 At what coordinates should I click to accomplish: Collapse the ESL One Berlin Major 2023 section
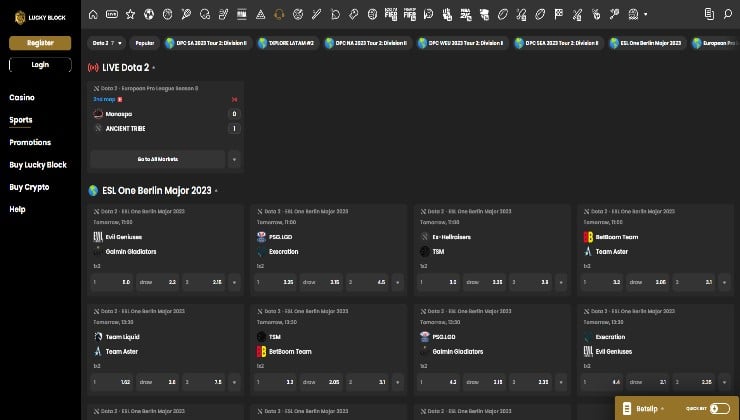click(216, 191)
